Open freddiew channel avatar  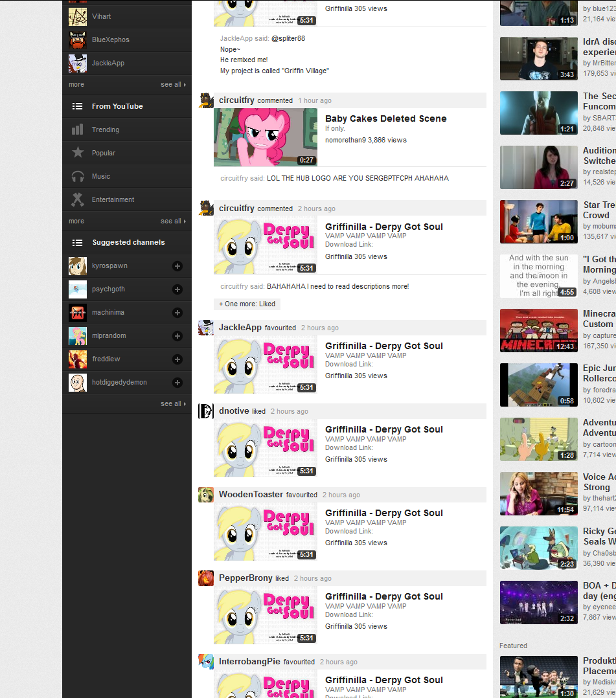point(78,359)
